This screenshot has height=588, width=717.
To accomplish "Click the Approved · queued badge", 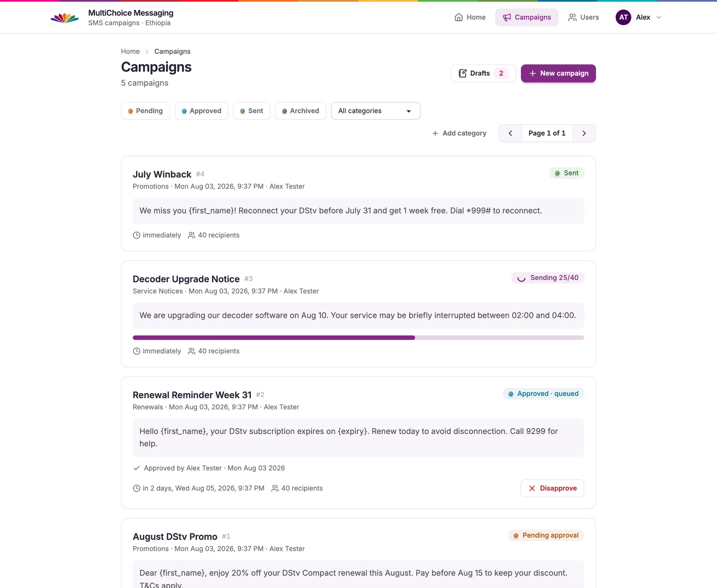I will [543, 394].
